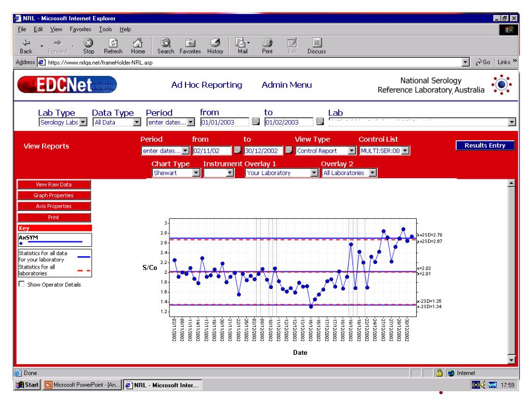
Task: Click the report to date field 30/12/2002
Action: (263, 151)
